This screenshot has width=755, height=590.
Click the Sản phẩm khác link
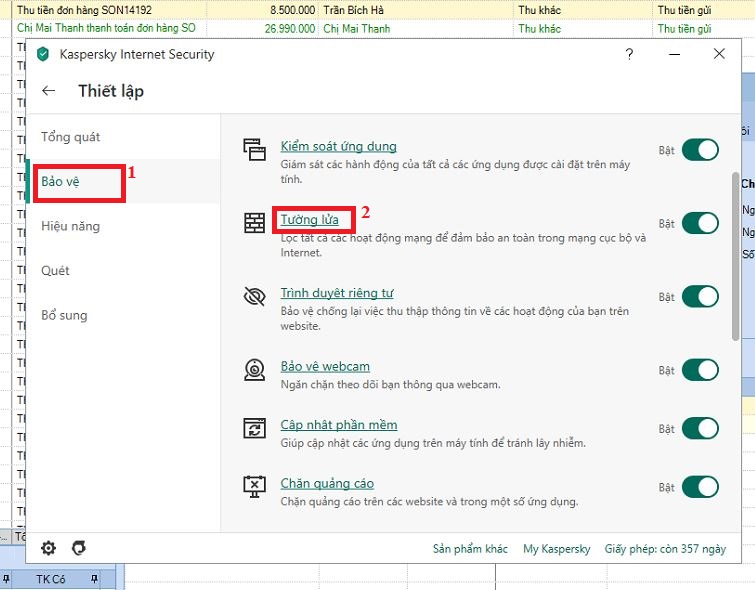pos(470,549)
